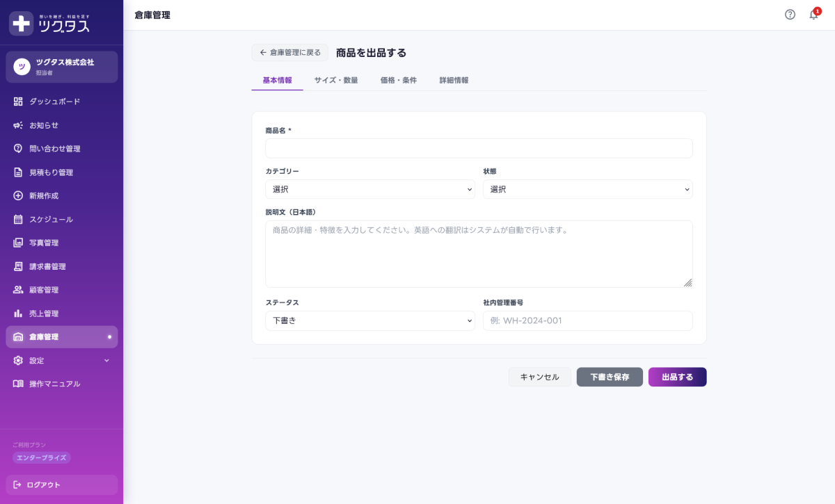
Task: Switch to the 基本情報 tab
Action: [x=277, y=80]
